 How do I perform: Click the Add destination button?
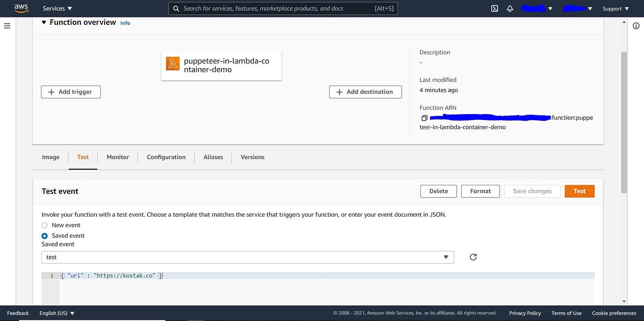pyautogui.click(x=365, y=92)
